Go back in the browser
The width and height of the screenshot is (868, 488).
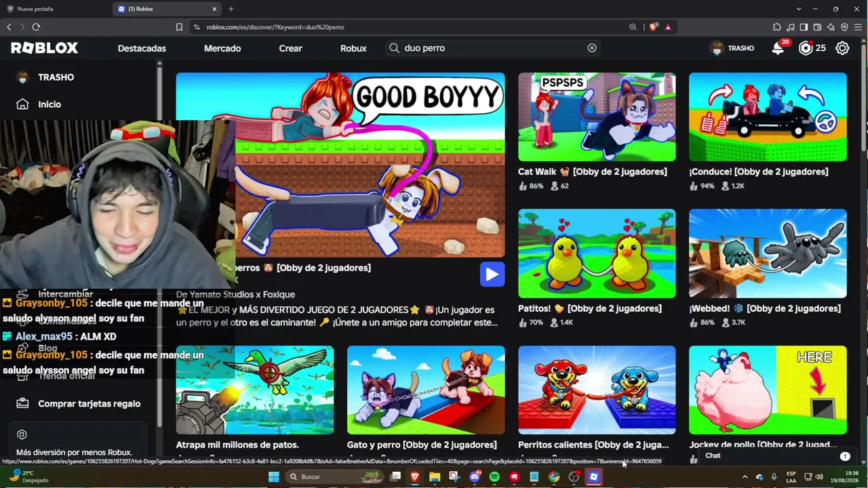point(9,27)
